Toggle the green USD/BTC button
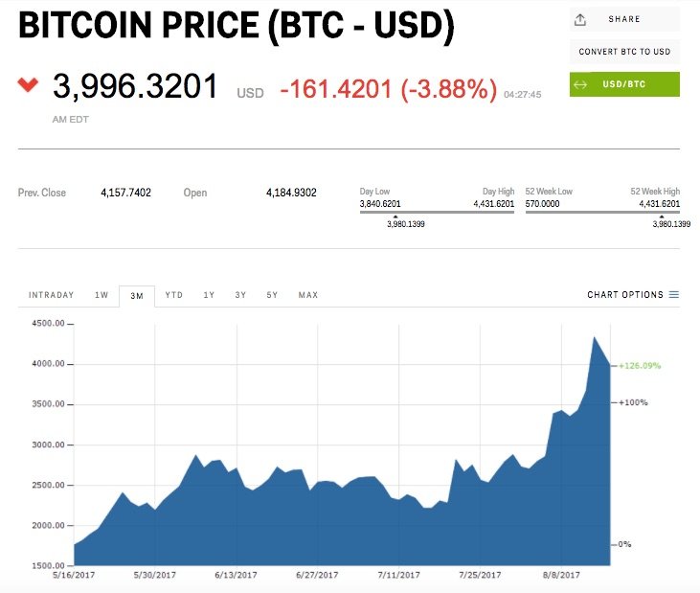Image resolution: width=700 pixels, height=593 pixels. [x=624, y=84]
